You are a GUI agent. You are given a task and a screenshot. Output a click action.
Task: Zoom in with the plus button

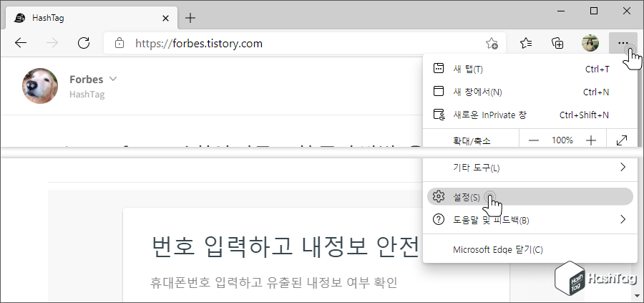tap(590, 140)
